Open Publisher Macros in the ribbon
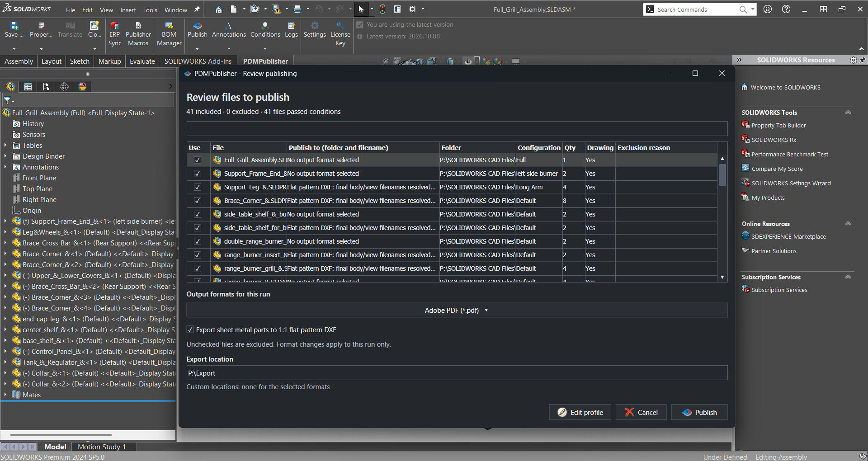The height and width of the screenshot is (461, 868). [138, 34]
